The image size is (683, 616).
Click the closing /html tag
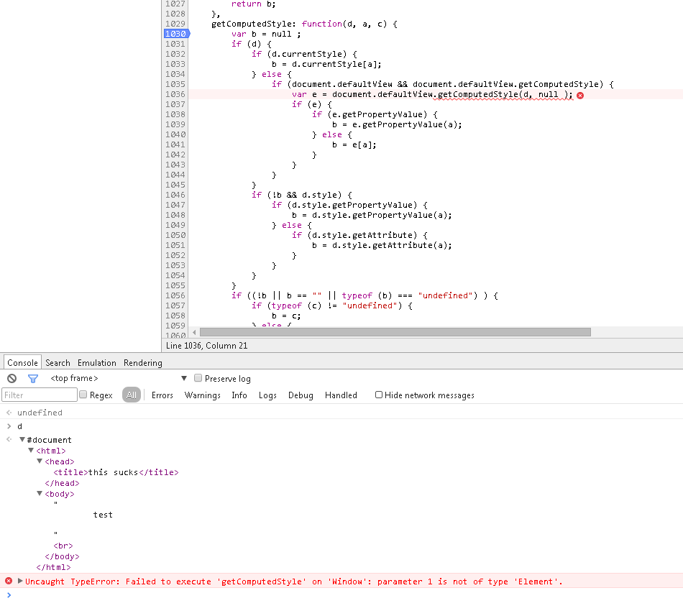(x=53, y=567)
